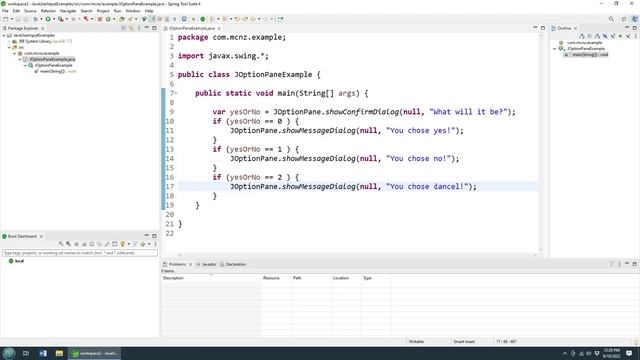Image resolution: width=640 pixels, height=360 pixels.
Task: Open the Navigate menu
Action: [68, 11]
